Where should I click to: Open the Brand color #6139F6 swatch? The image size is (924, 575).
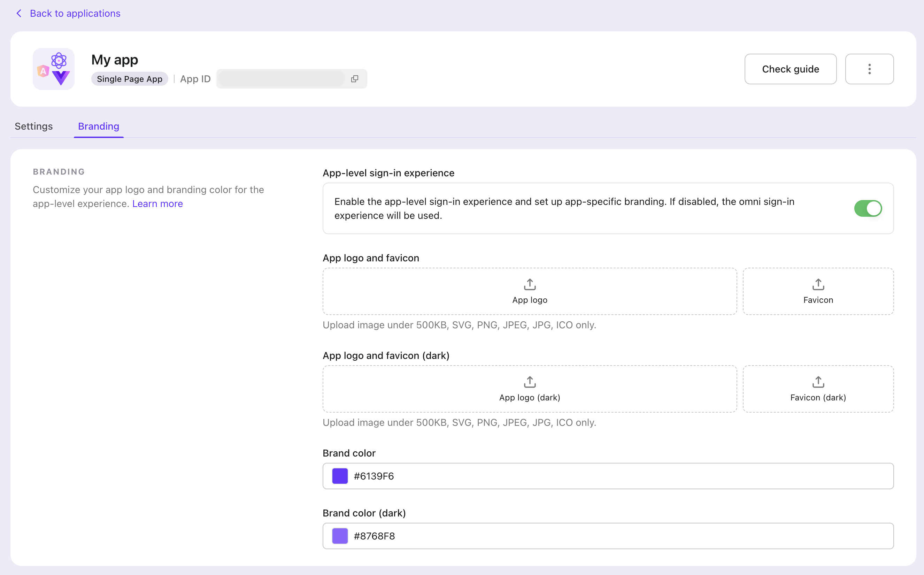point(340,476)
